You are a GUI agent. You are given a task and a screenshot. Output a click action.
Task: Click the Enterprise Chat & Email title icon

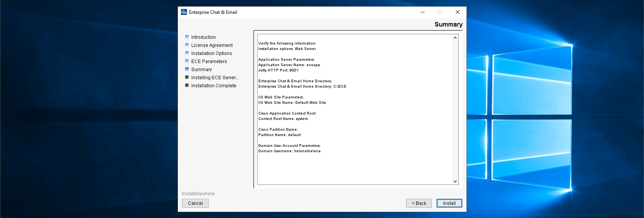(184, 12)
